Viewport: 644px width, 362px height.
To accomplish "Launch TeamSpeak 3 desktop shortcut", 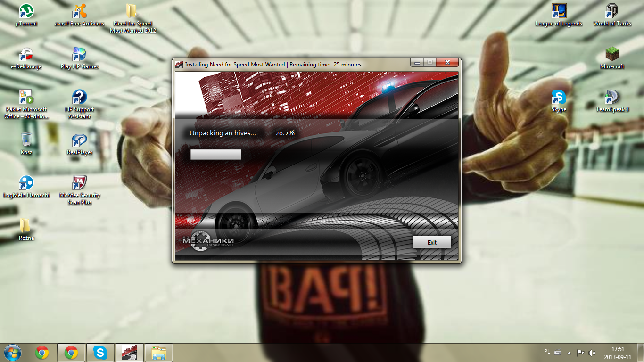I will [612, 101].
